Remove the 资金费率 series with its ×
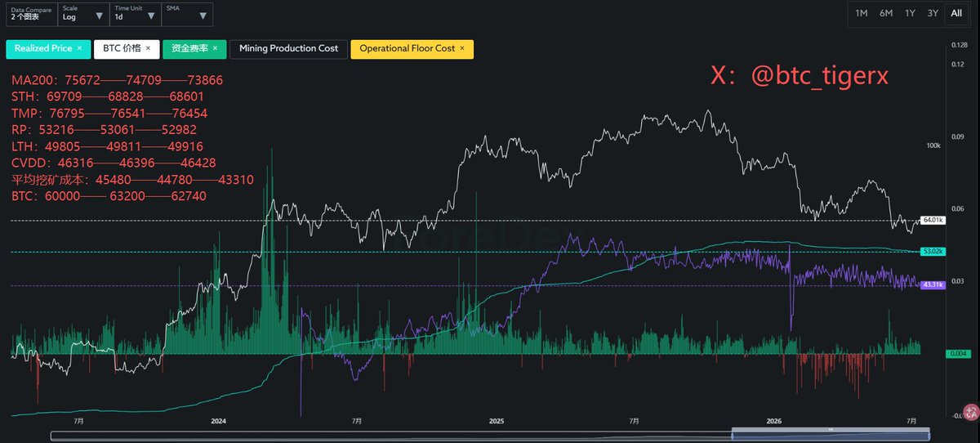 coord(216,48)
